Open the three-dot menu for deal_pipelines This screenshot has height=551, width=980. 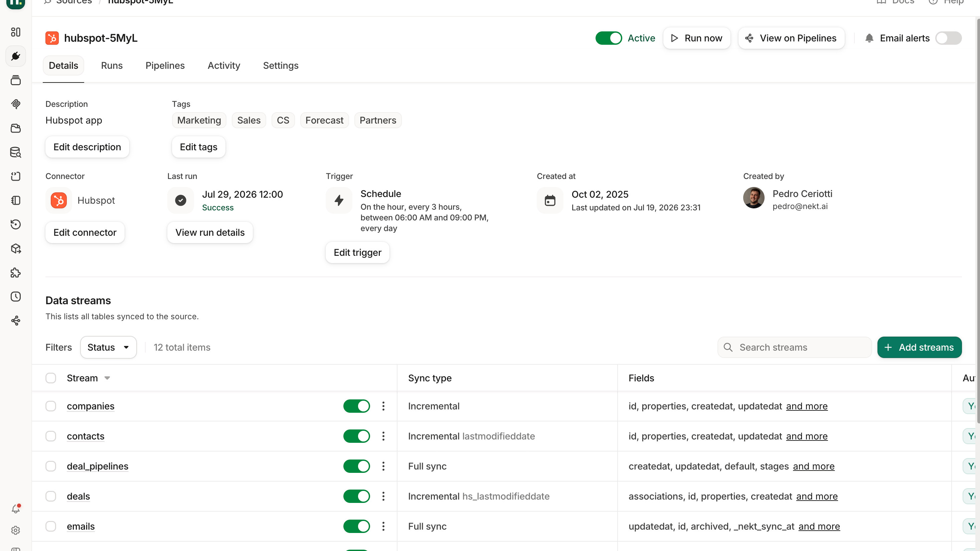(x=383, y=466)
